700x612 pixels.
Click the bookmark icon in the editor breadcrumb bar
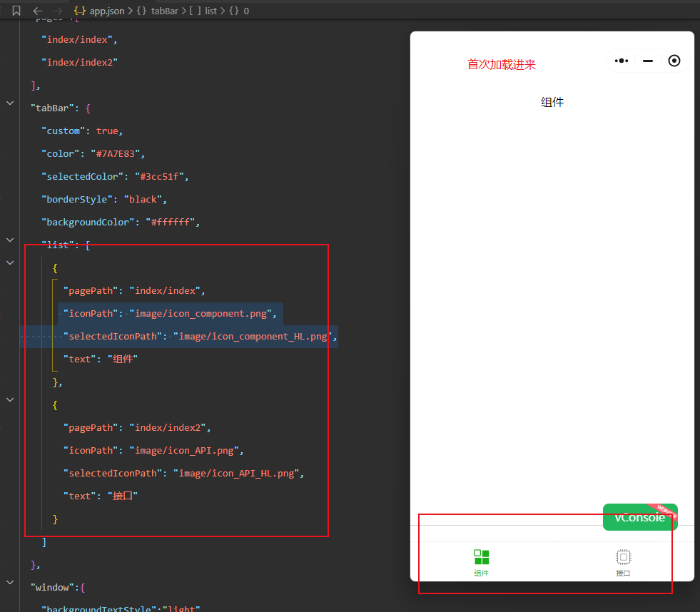[16, 11]
